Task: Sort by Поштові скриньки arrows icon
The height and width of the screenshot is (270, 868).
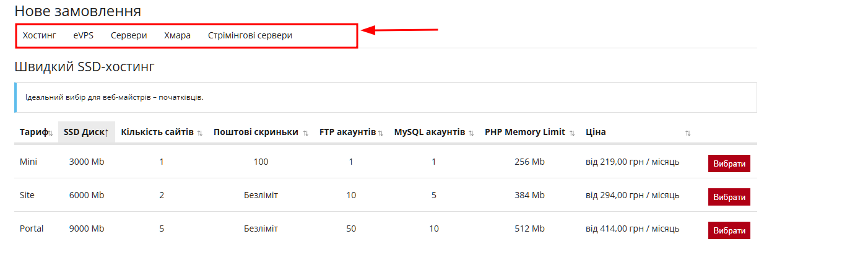Action: click(305, 133)
